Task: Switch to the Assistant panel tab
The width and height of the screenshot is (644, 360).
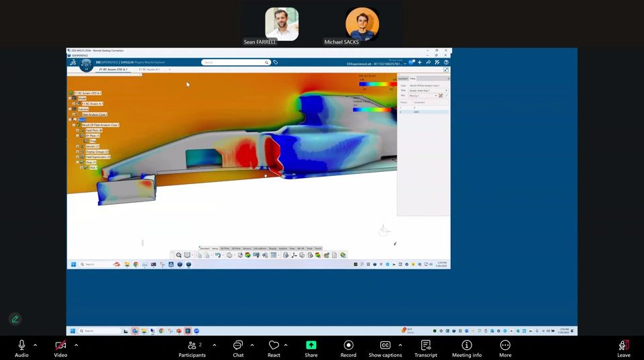Action: point(403,79)
